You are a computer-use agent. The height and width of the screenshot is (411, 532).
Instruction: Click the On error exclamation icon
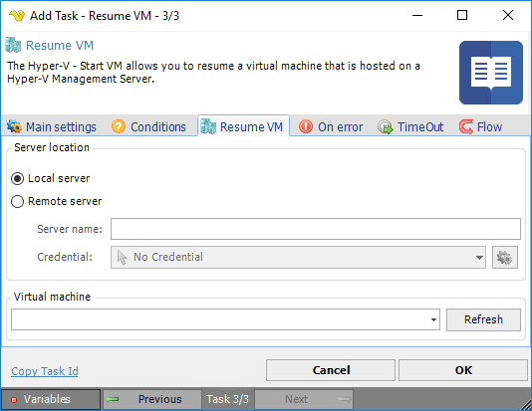tap(306, 126)
